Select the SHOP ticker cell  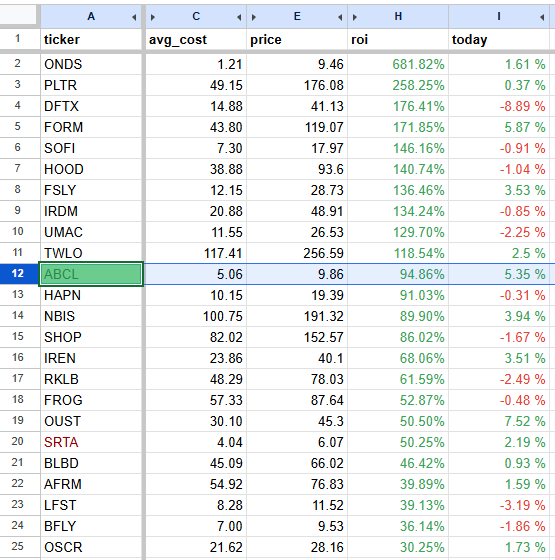(x=91, y=337)
